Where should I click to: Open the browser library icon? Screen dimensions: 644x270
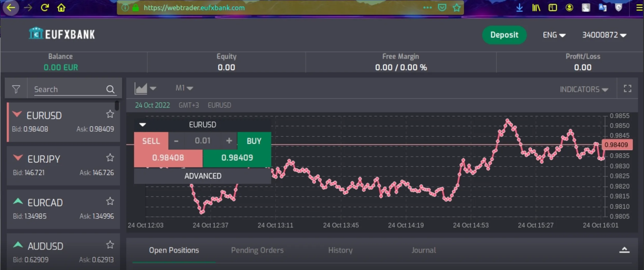536,8
